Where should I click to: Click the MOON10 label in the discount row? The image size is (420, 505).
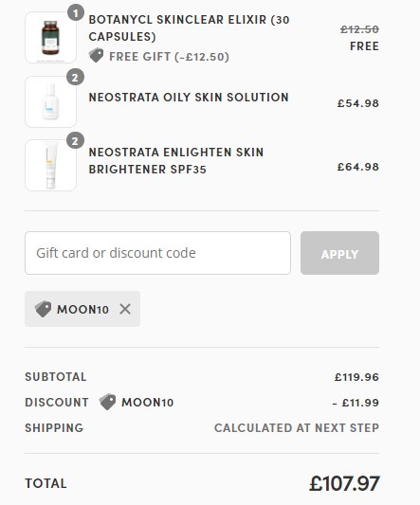[147, 403]
